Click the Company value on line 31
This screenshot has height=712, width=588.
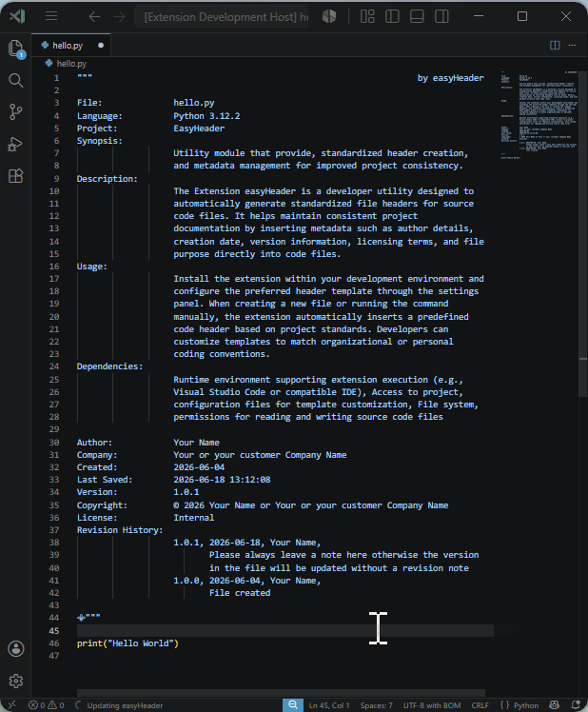point(260,455)
